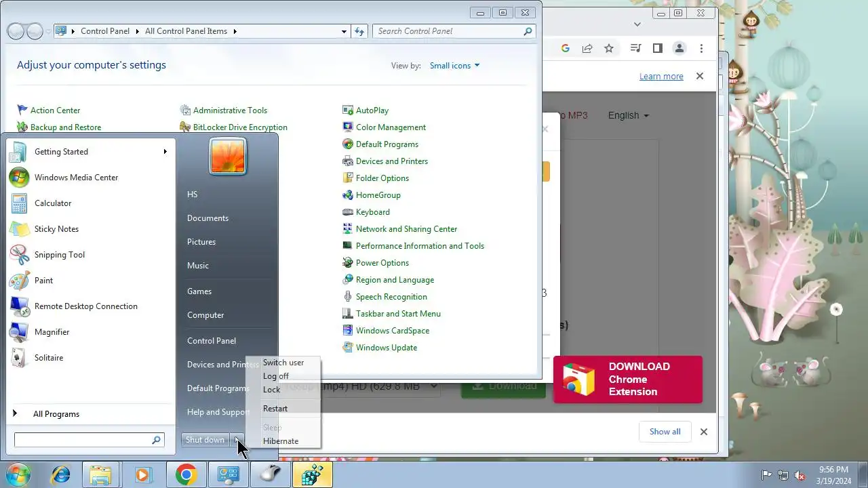Viewport: 868px width, 488px height.
Task: Close the Chrome downloads bar
Action: 704,432
